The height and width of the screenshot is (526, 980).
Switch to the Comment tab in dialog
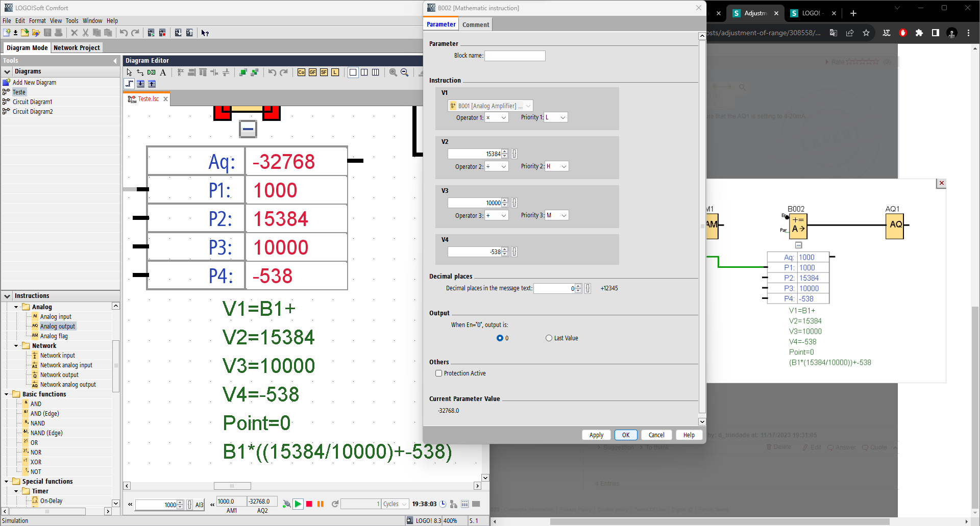[x=476, y=24]
